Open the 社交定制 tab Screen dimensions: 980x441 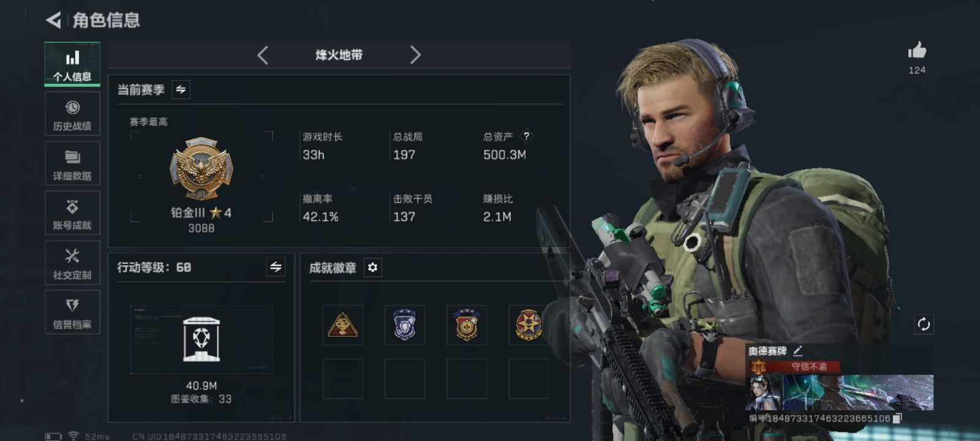coord(72,263)
